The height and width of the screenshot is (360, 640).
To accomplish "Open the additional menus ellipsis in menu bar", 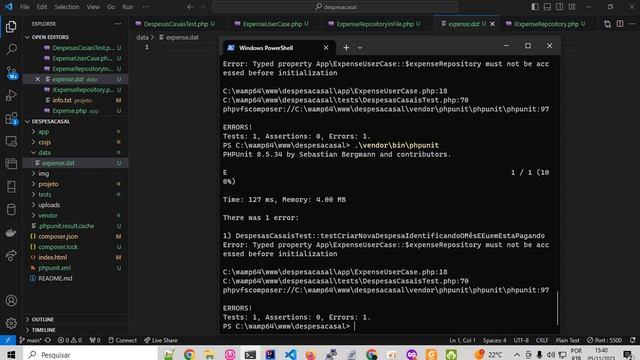I will tap(146, 7).
